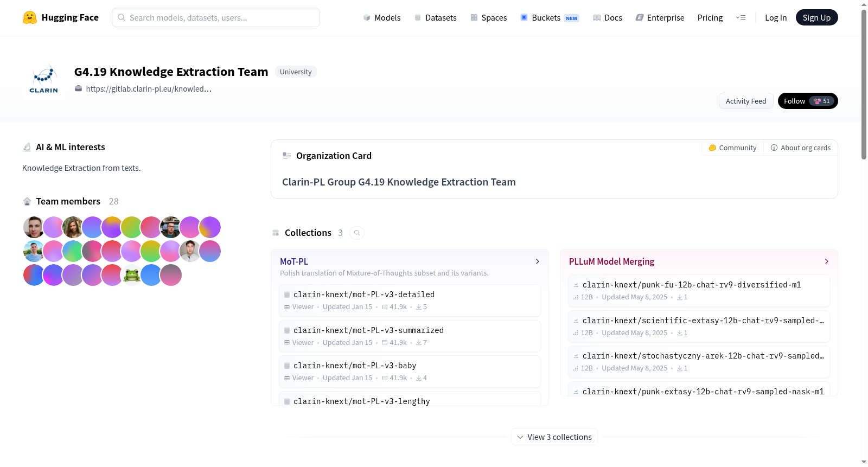Click the Log In link

[776, 18]
